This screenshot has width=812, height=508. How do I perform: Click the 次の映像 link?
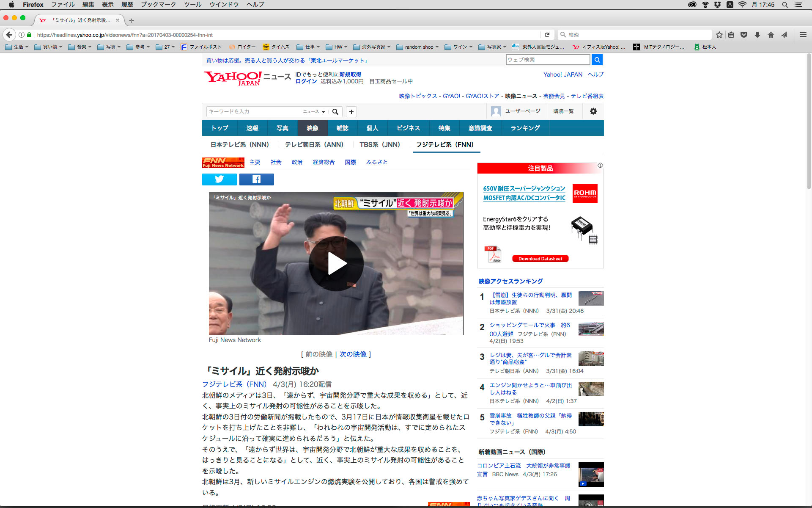[353, 354]
